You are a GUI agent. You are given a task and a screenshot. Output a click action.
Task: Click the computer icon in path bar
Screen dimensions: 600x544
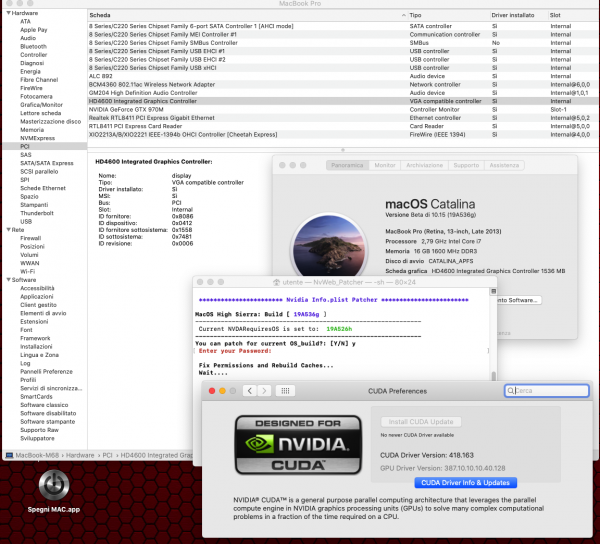10,455
